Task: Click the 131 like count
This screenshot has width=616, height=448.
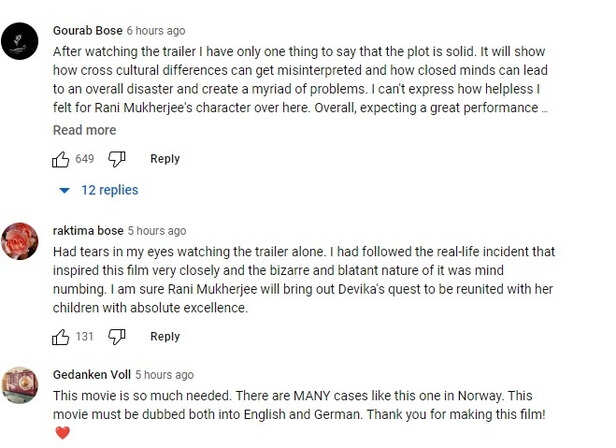Action: pos(85,337)
